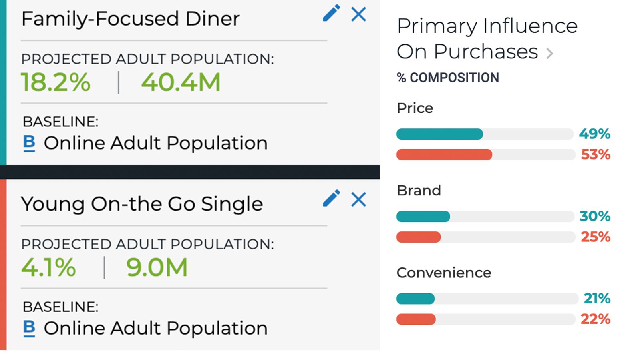Edit the Young On-the Go Single segment

[x=331, y=199]
